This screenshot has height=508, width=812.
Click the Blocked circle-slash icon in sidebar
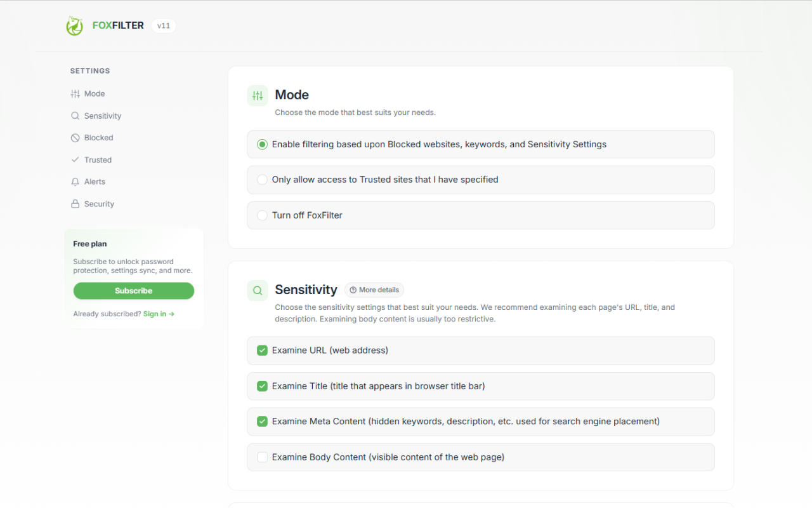(x=75, y=138)
